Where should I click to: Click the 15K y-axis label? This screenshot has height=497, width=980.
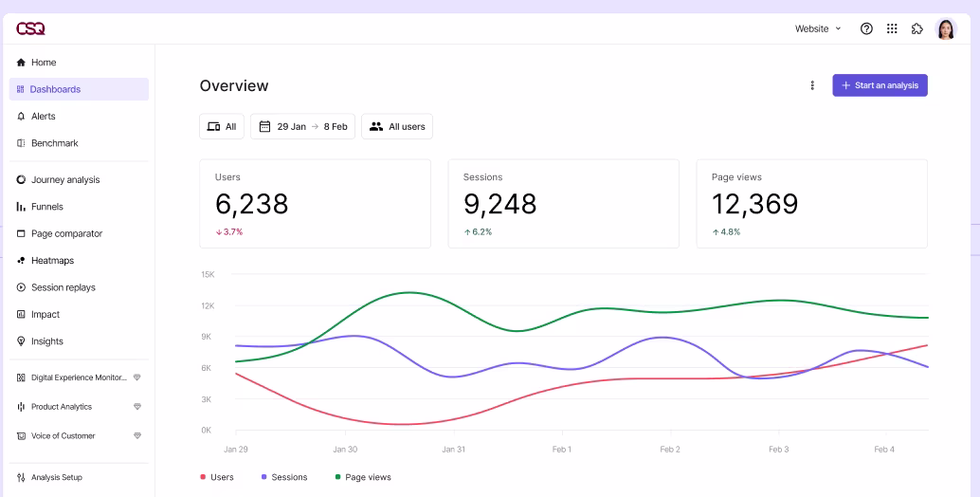(208, 274)
